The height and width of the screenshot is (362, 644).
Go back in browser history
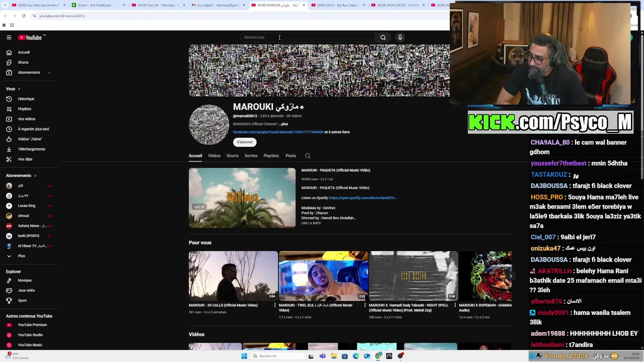(5, 16)
